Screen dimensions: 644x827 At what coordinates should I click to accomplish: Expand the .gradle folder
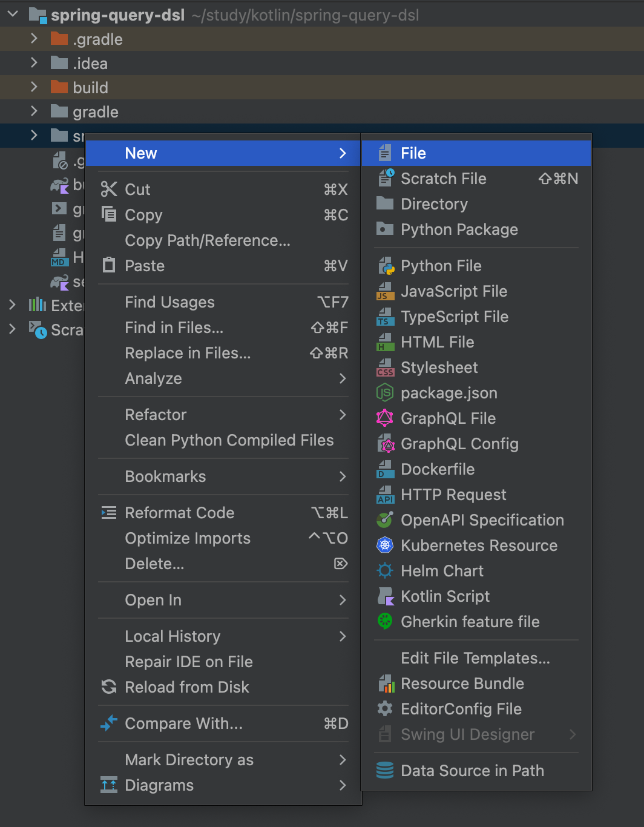(x=34, y=39)
